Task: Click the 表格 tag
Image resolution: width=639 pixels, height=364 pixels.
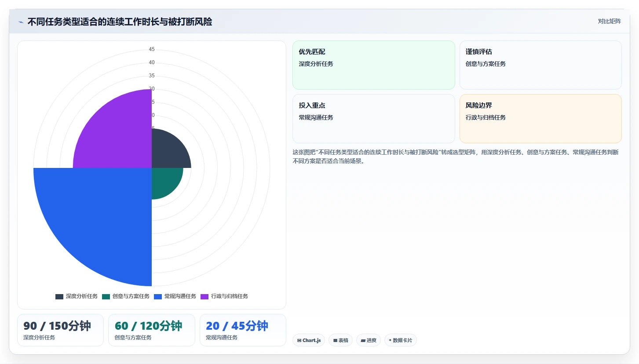Action: pyautogui.click(x=340, y=340)
